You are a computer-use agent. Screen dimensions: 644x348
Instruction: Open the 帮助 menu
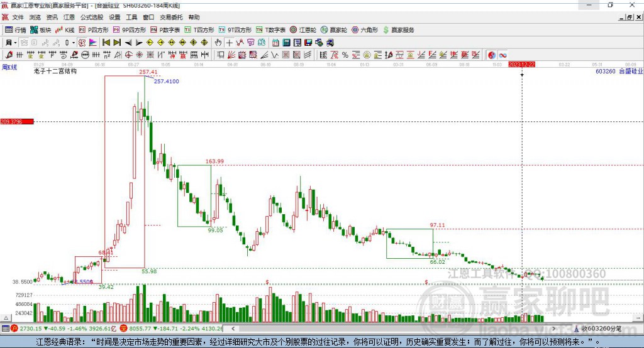tap(194, 17)
